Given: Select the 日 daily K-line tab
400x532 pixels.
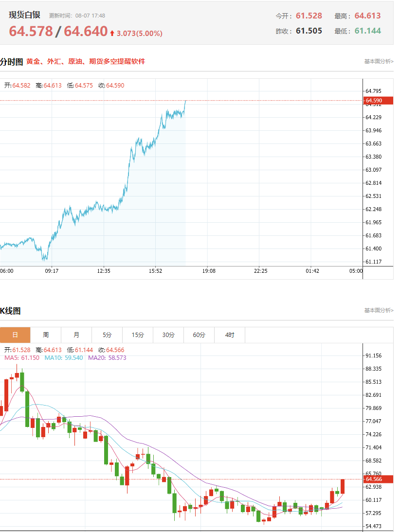Looking at the screenshot, I should tap(15, 335).
